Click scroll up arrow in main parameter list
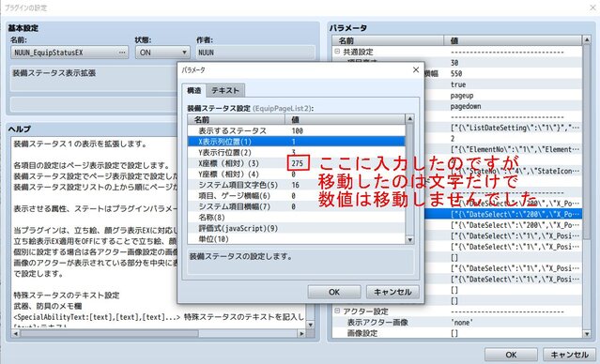This screenshot has height=364, width=600. click(x=587, y=39)
